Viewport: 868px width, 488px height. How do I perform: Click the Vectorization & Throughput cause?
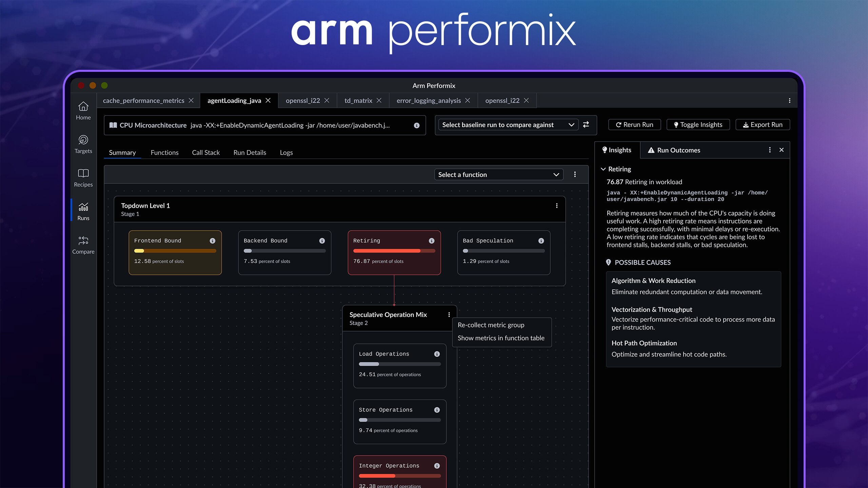click(652, 309)
